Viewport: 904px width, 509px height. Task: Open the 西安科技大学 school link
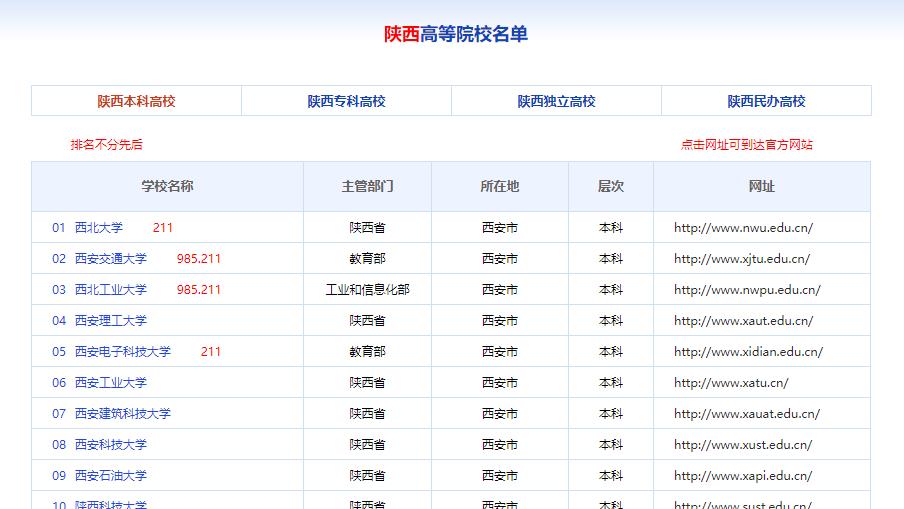pos(111,445)
